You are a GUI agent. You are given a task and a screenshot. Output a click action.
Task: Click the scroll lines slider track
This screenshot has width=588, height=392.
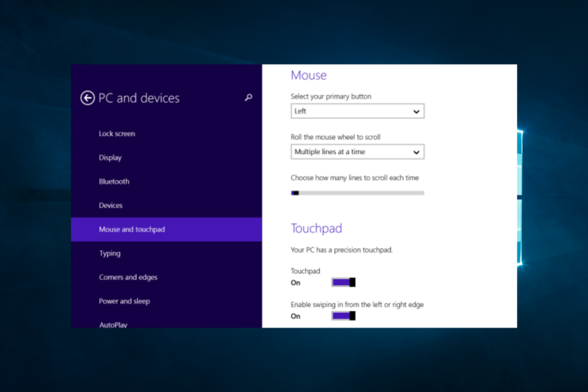coord(357,193)
